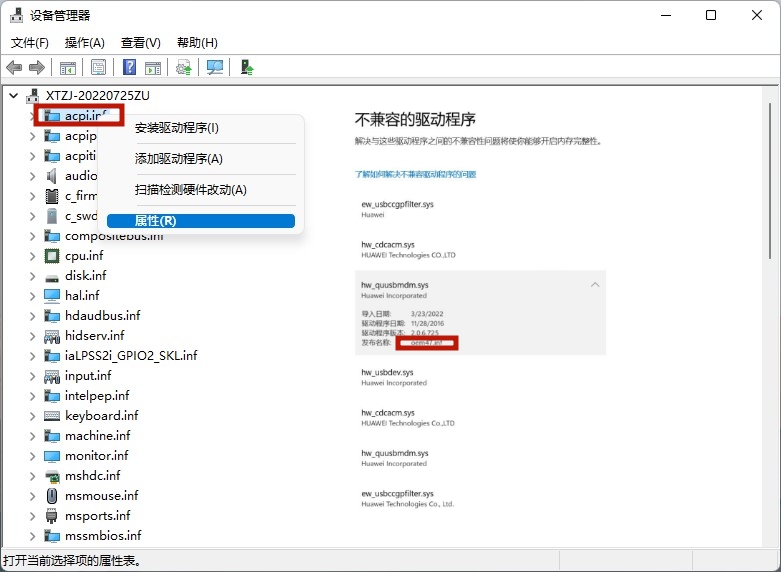Open the 查看(V) menu
Viewport: 781px width, 572px height.
(140, 43)
